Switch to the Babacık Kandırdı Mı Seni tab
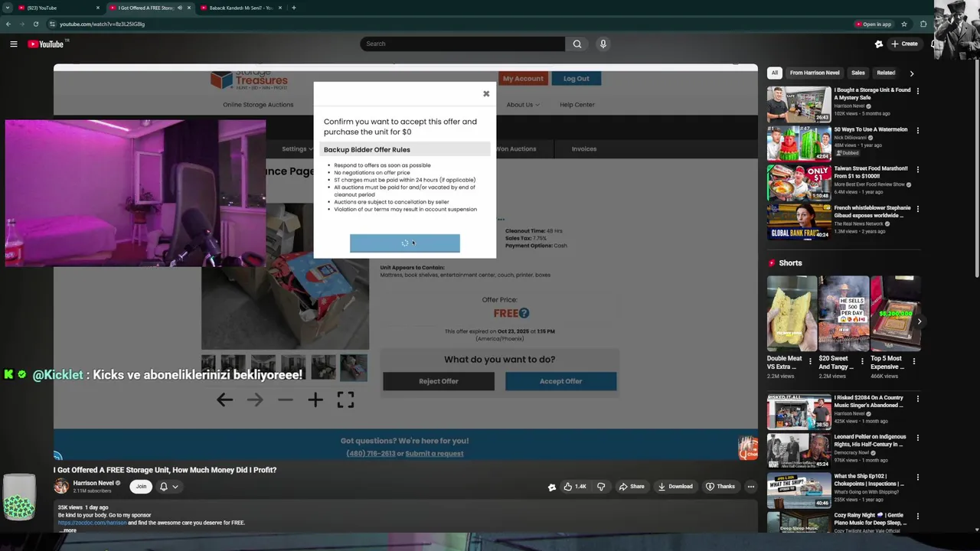This screenshot has height=551, width=980. [240, 8]
